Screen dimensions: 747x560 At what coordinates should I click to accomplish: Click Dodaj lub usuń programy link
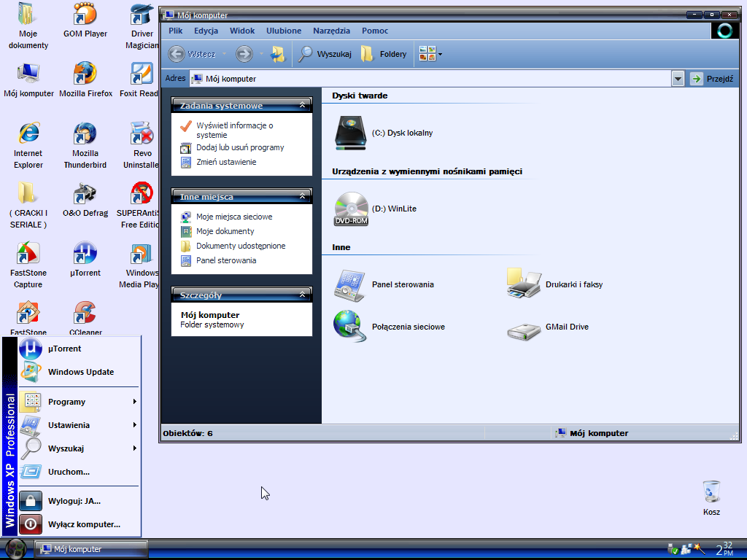pyautogui.click(x=239, y=147)
